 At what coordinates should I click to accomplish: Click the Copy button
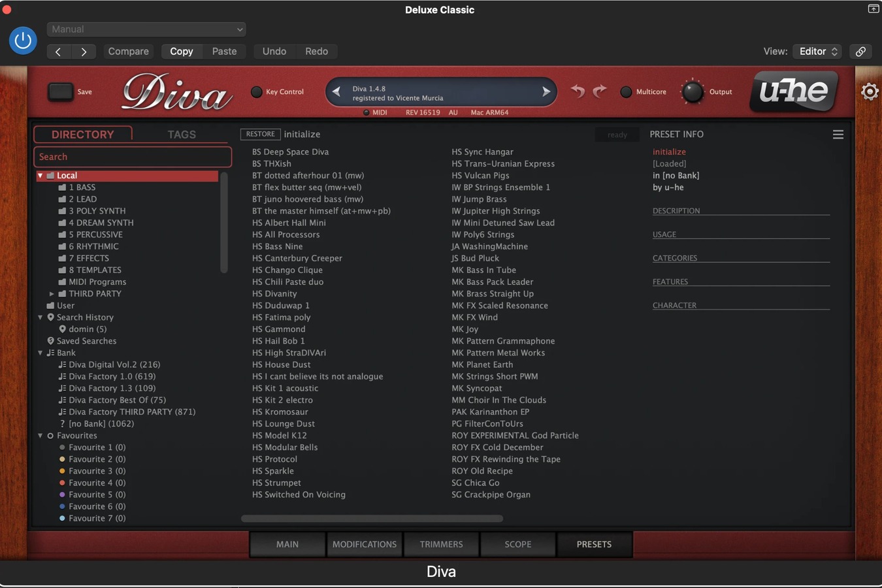[182, 52]
